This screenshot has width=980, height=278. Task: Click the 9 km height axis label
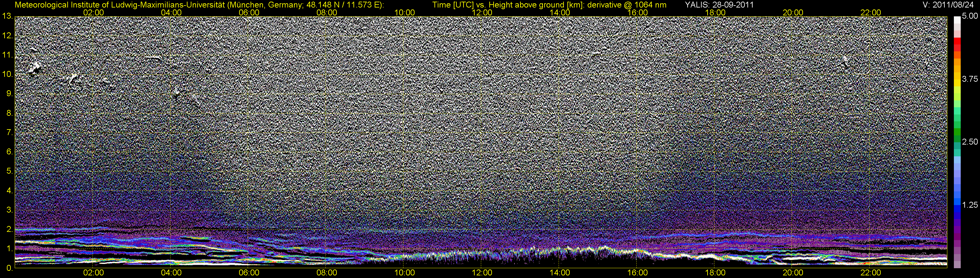9,94
